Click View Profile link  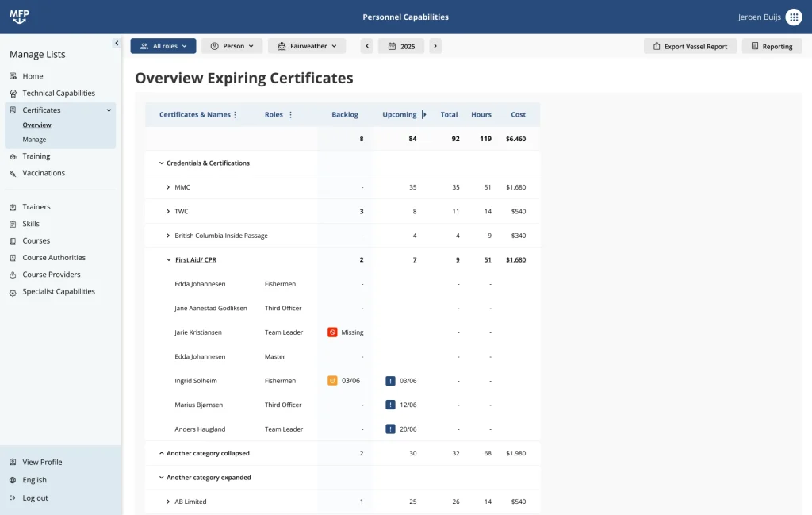42,462
